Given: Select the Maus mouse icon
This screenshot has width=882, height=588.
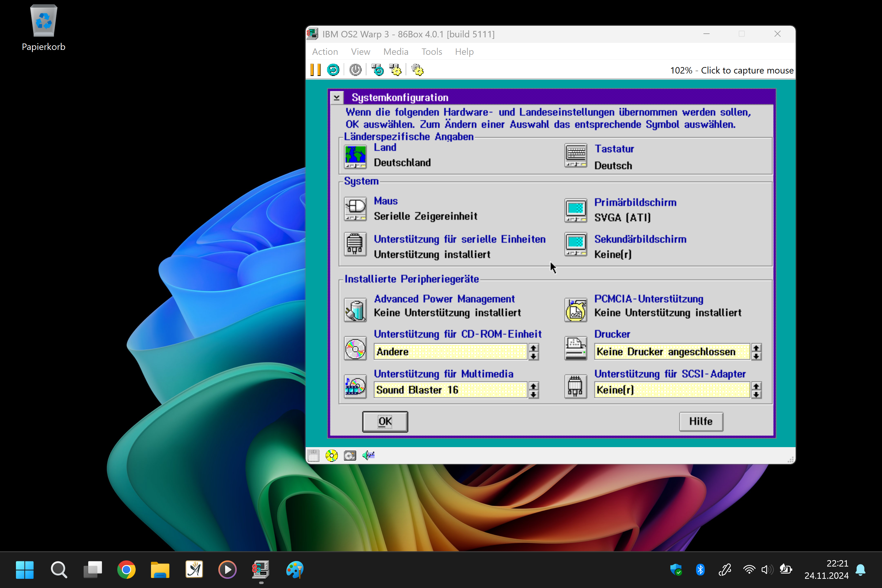Looking at the screenshot, I should [355, 209].
